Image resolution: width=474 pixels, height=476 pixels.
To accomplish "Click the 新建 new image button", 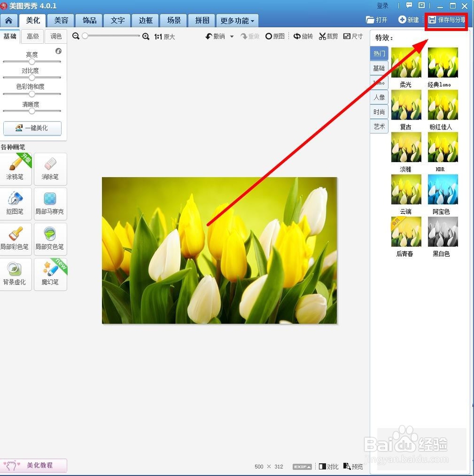I will [x=409, y=20].
